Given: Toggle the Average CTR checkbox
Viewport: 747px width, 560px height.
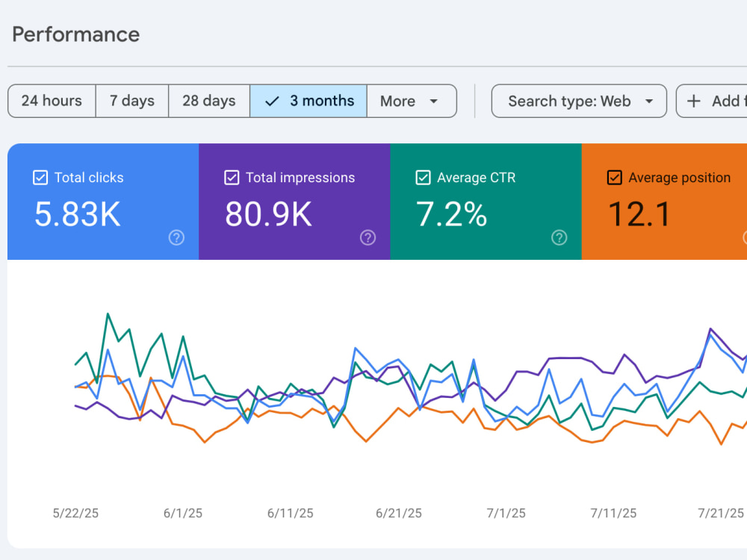Looking at the screenshot, I should [x=423, y=178].
